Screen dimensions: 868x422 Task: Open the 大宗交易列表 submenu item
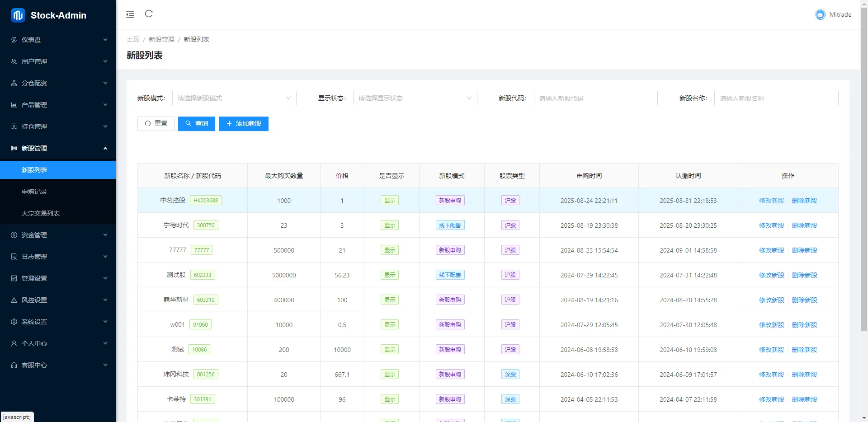[41, 213]
